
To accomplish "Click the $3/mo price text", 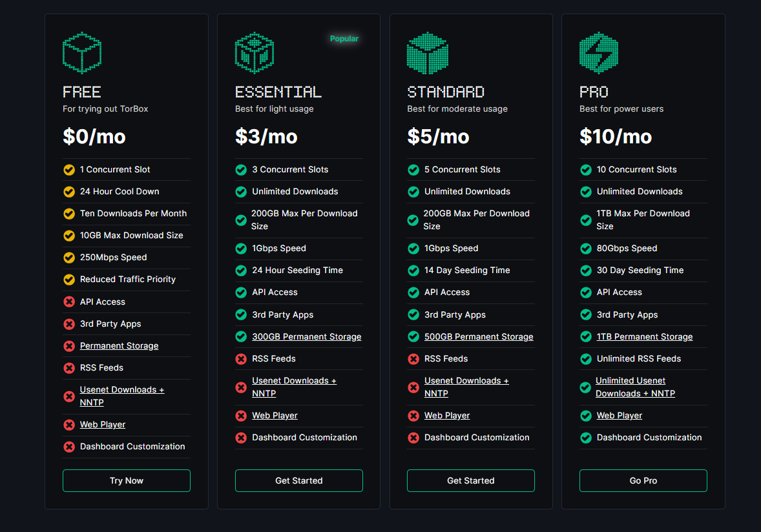I will pos(266,137).
